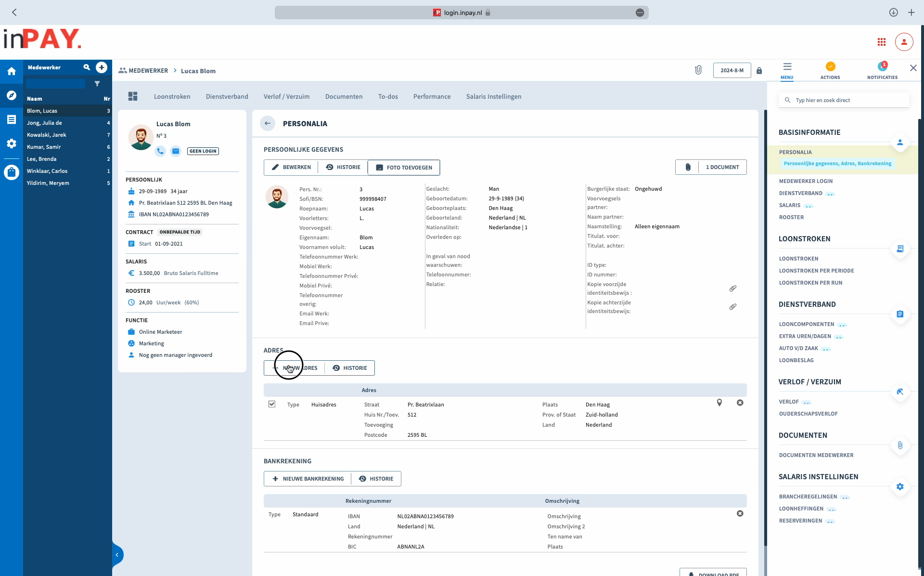
Task: Click email icon under Lucas Blom
Action: (x=176, y=151)
